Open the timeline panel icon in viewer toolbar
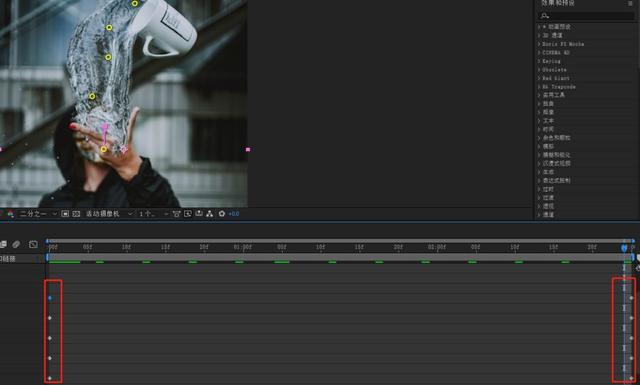Viewport: 640px width, 385px height. coord(199,214)
